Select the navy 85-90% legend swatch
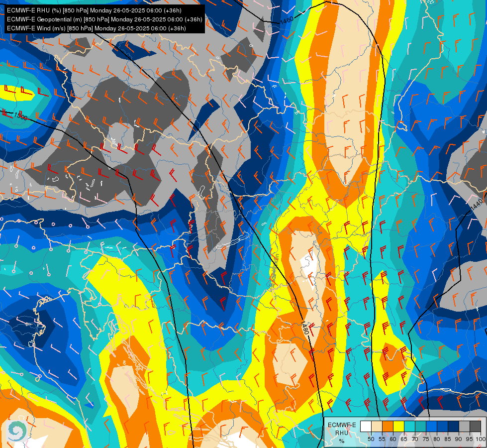Image resolution: width=487 pixels, height=448 pixels. tap(454, 426)
